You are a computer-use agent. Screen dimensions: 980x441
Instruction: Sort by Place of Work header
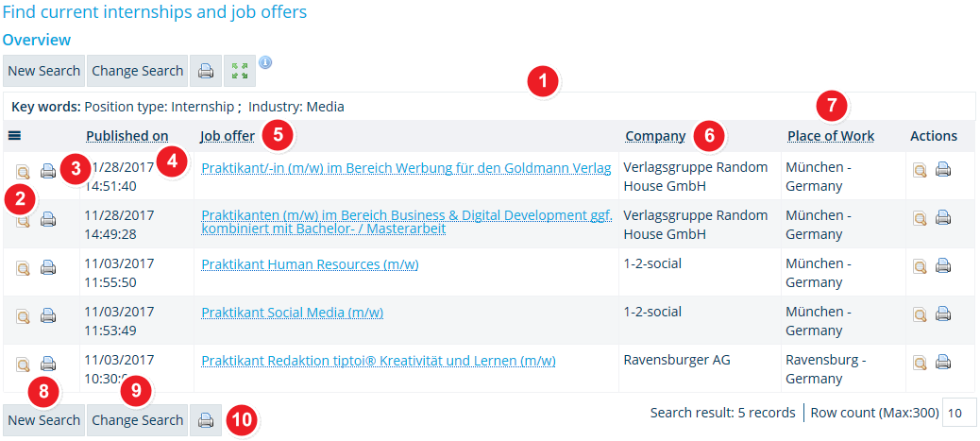(x=831, y=136)
